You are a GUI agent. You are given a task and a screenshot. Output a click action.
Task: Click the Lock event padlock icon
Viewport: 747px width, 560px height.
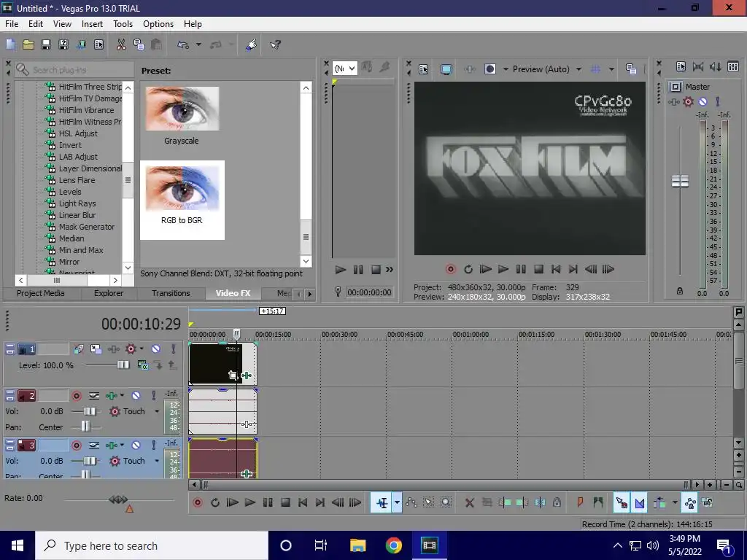[557, 502]
